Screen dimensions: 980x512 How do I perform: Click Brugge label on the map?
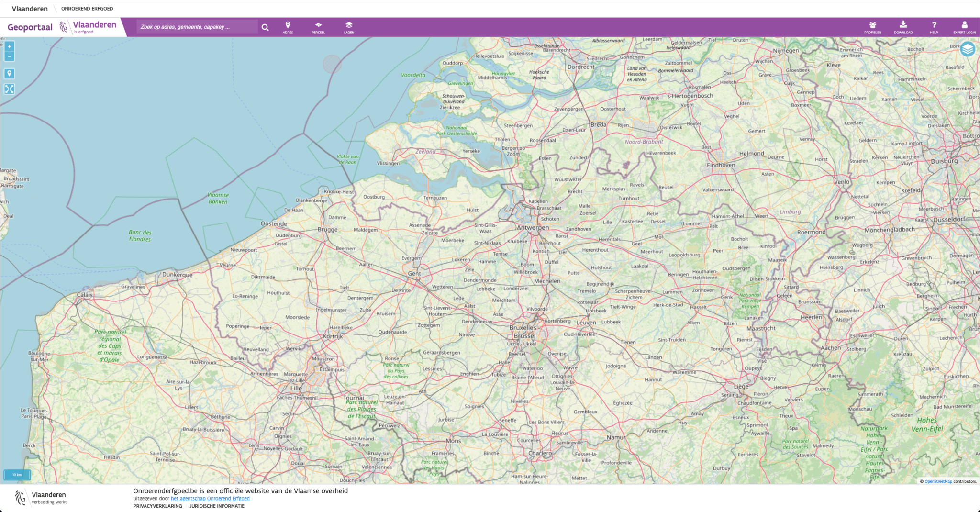tap(328, 230)
